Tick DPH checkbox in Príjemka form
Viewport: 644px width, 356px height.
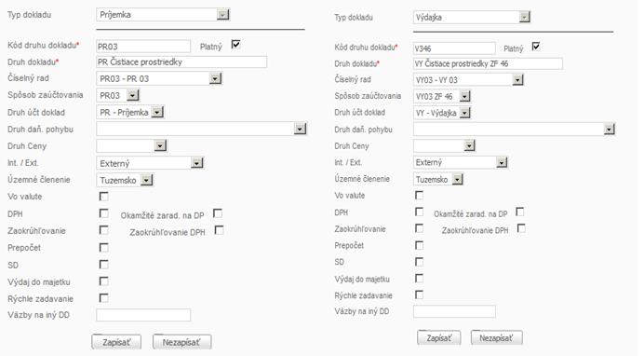104,213
